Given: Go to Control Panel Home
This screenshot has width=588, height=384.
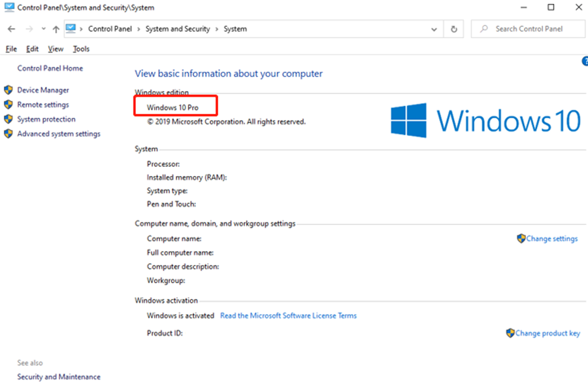Looking at the screenshot, I should pyautogui.click(x=50, y=68).
